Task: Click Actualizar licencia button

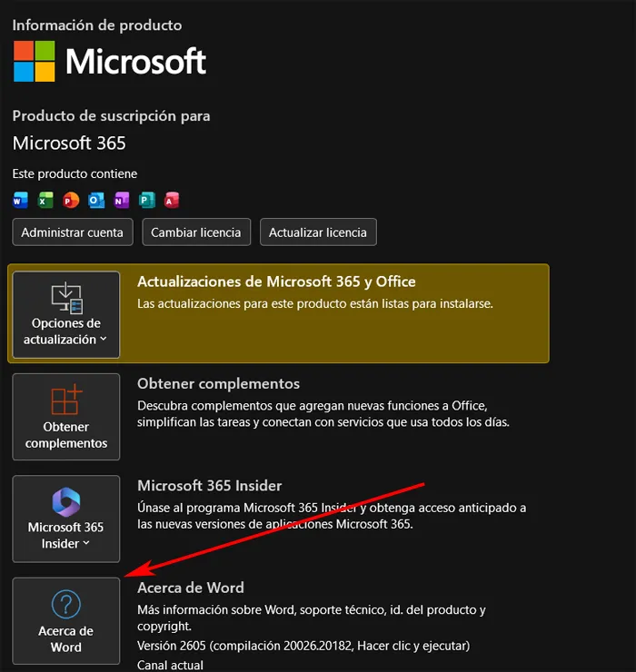Action: click(318, 232)
